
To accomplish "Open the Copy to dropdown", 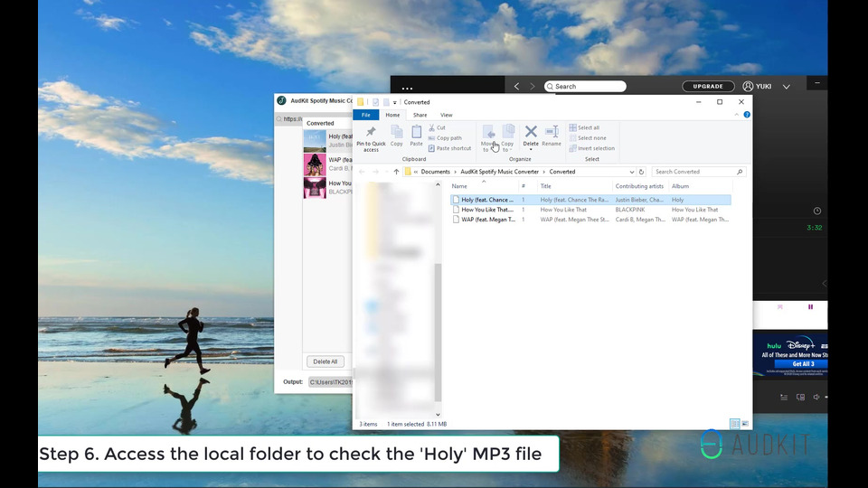I will (507, 138).
